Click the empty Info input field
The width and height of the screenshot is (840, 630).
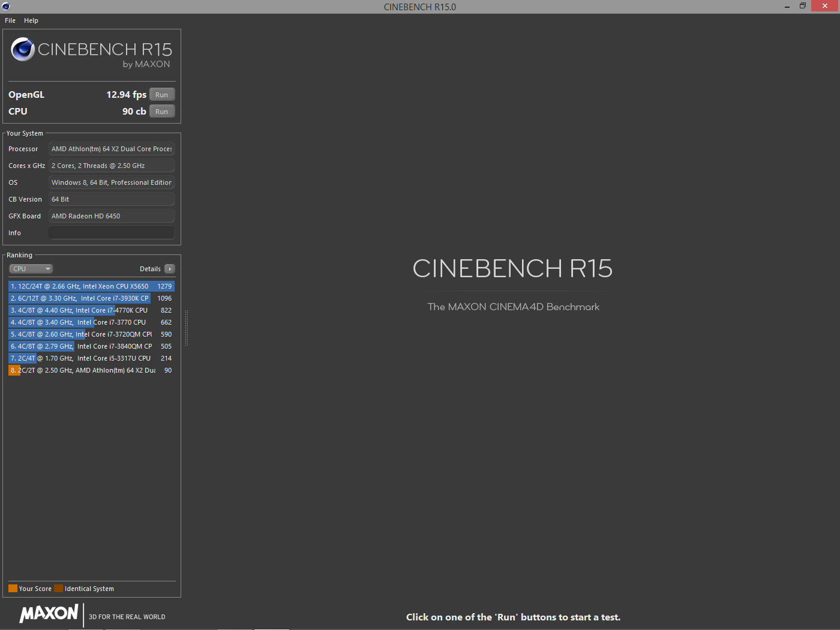point(112,233)
